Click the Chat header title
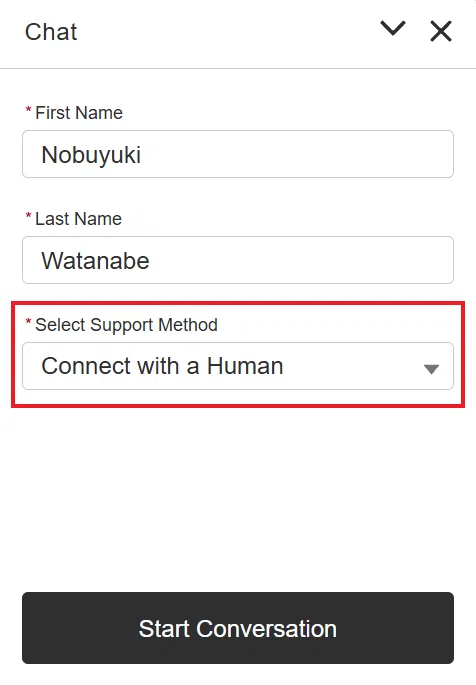The width and height of the screenshot is (476, 685). 51,32
